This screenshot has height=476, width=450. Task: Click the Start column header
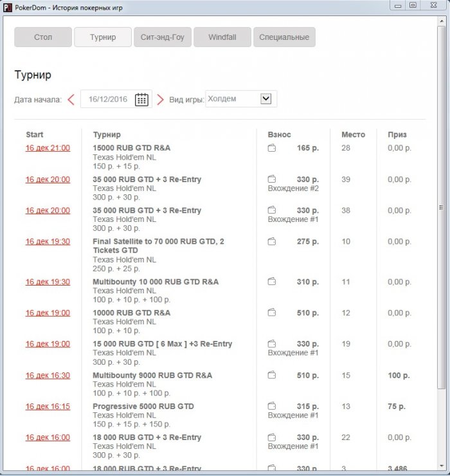pyautogui.click(x=35, y=134)
